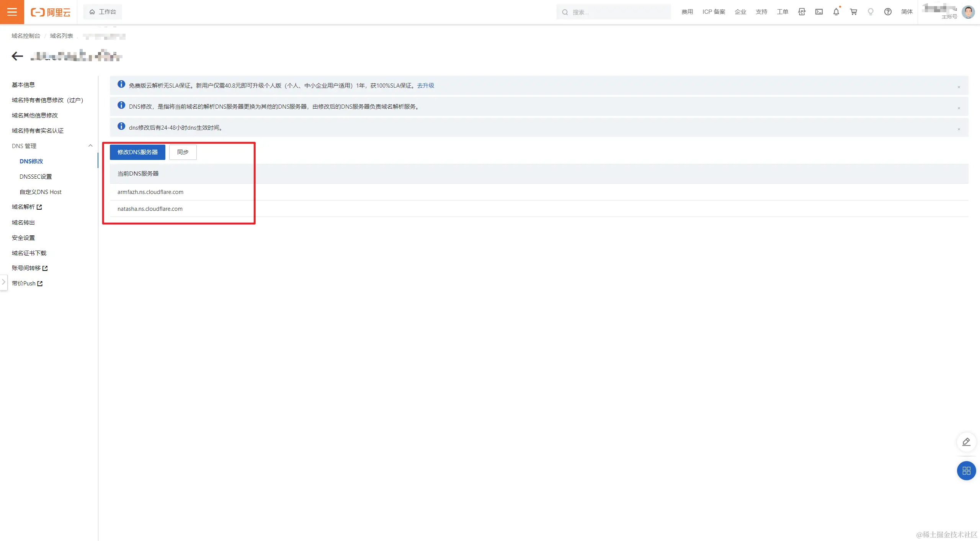Screen dimensions: 980x541
Task: Open the Cloud Shell terminal icon
Action: tap(819, 12)
